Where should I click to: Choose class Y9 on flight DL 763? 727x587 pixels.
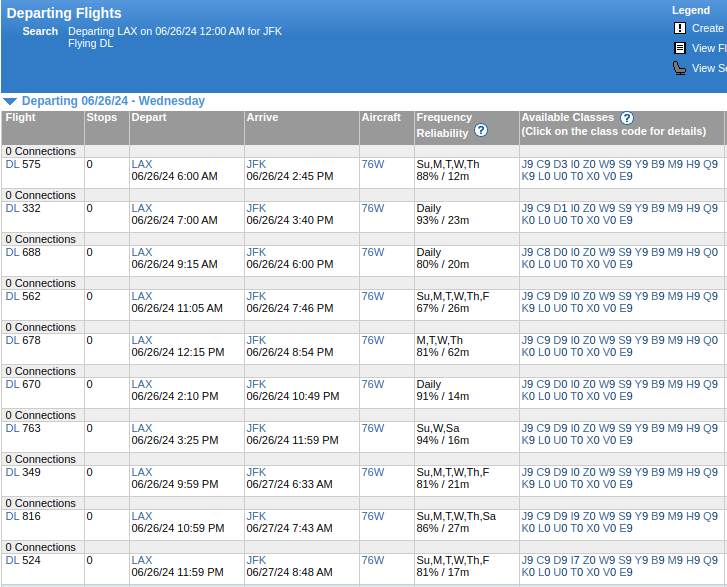641,428
